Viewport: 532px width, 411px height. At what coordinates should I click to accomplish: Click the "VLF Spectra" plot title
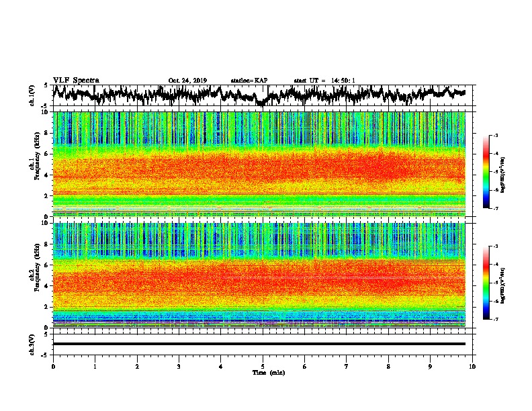coord(76,81)
